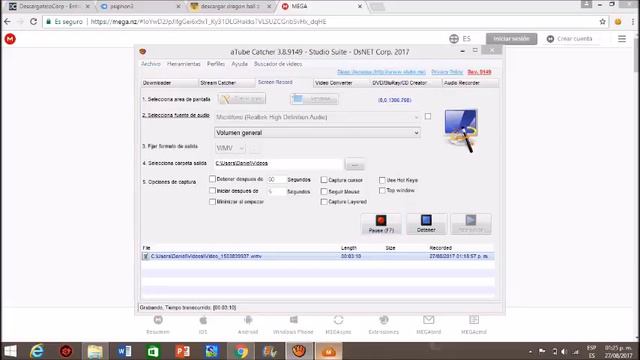Screen dimensions: 640x360
Task: Switch to the Stream Catcher tab
Action: (227, 83)
